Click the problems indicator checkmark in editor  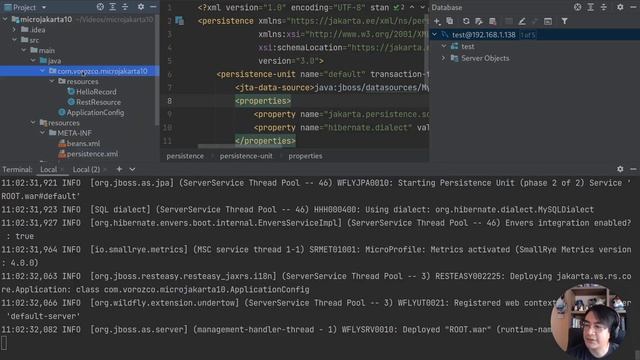399,7
